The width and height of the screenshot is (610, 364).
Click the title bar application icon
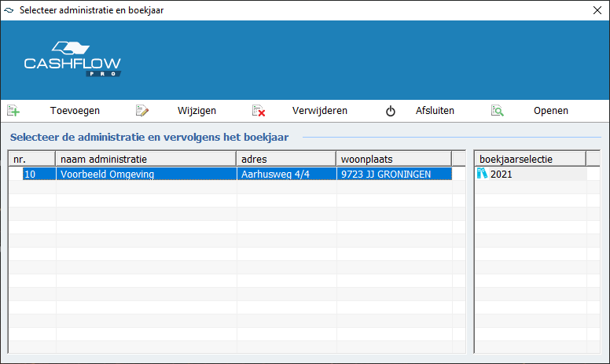tap(9, 10)
